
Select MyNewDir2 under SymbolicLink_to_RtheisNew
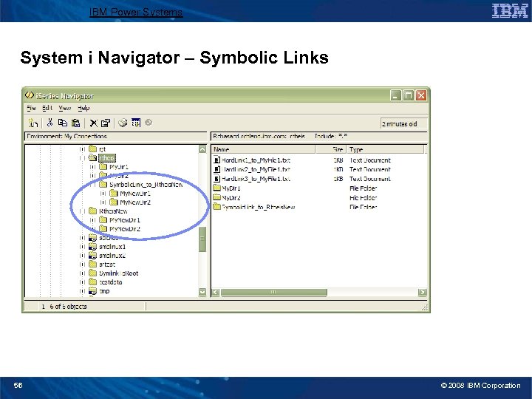(135, 202)
